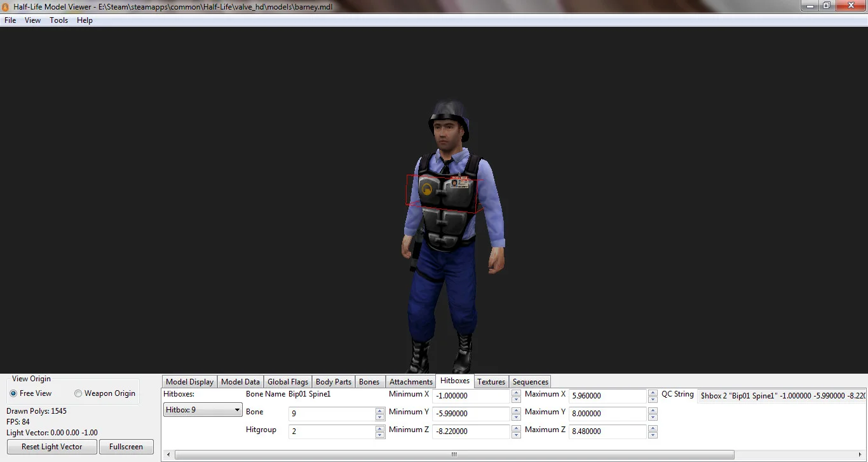The image size is (868, 462).
Task: Open the Help menu
Action: pos(85,20)
